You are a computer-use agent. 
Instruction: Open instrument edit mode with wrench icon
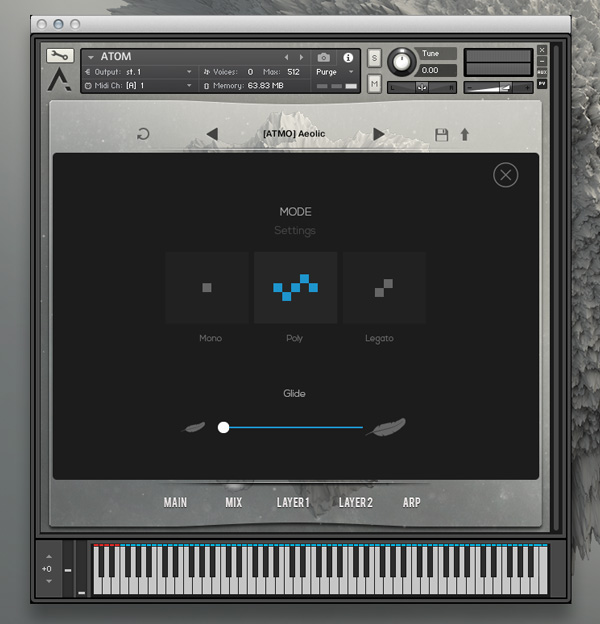[60, 55]
